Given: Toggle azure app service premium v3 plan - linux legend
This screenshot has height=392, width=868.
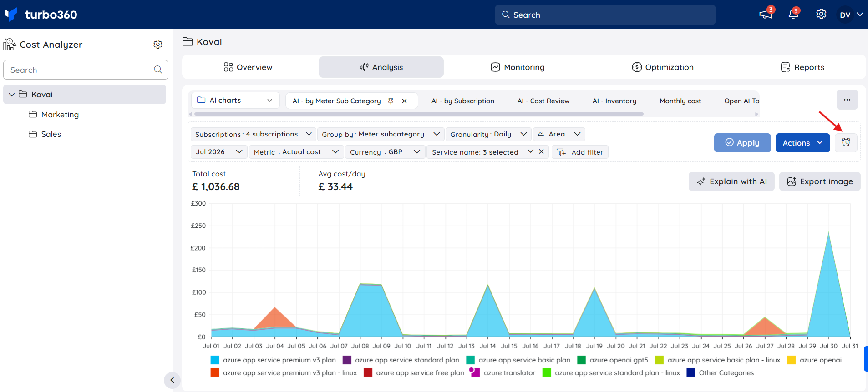Looking at the screenshot, I should point(284,373).
